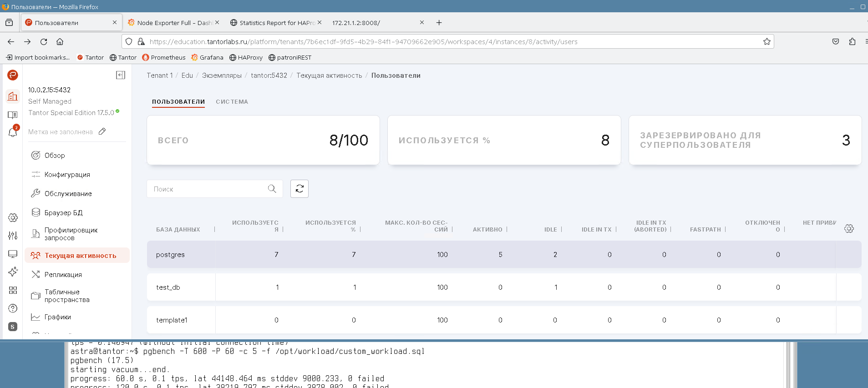The image size is (868, 388).
Task: Click the refresh button beside search field
Action: point(299,189)
